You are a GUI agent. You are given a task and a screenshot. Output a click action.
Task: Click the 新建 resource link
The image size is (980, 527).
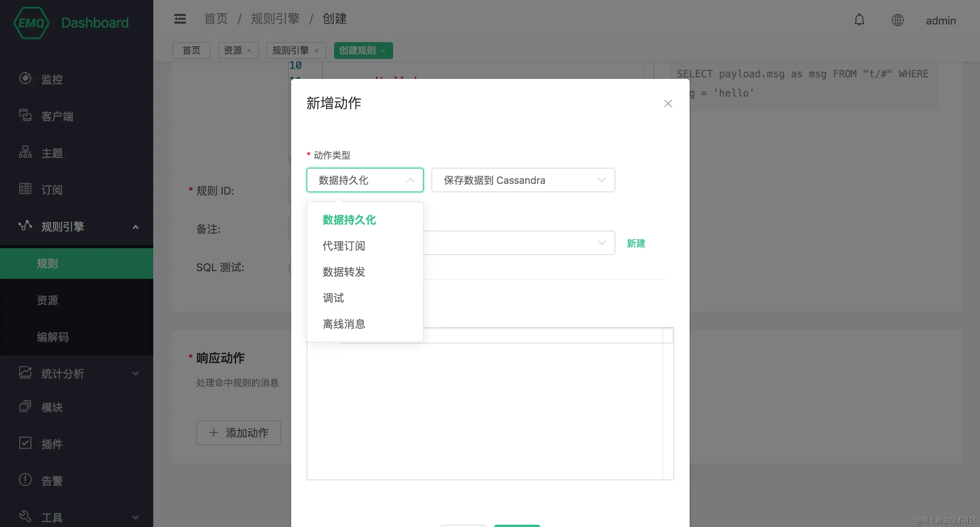point(636,243)
